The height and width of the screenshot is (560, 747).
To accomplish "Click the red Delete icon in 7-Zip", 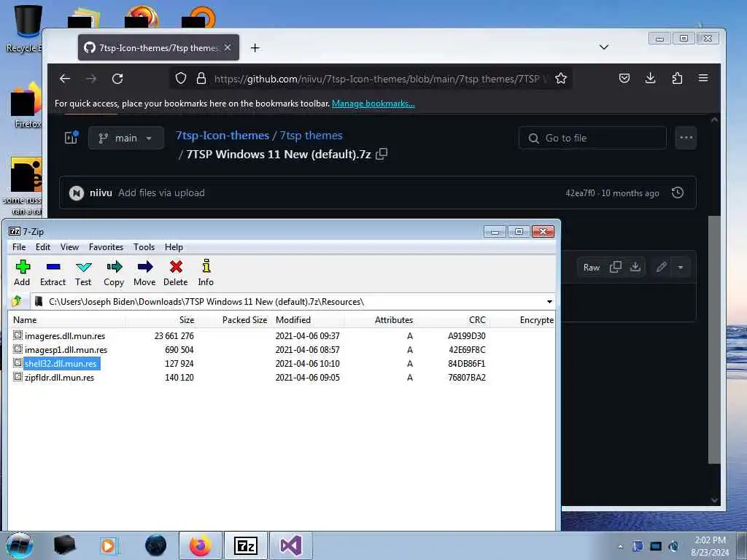I will click(176, 273).
